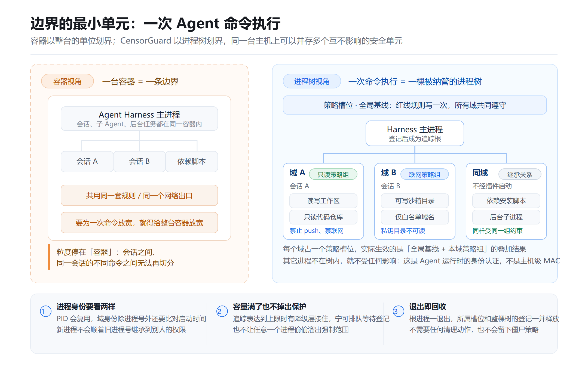The width and height of the screenshot is (588, 370).
Task: Click the 仅白名单域名 item
Action: 415,217
